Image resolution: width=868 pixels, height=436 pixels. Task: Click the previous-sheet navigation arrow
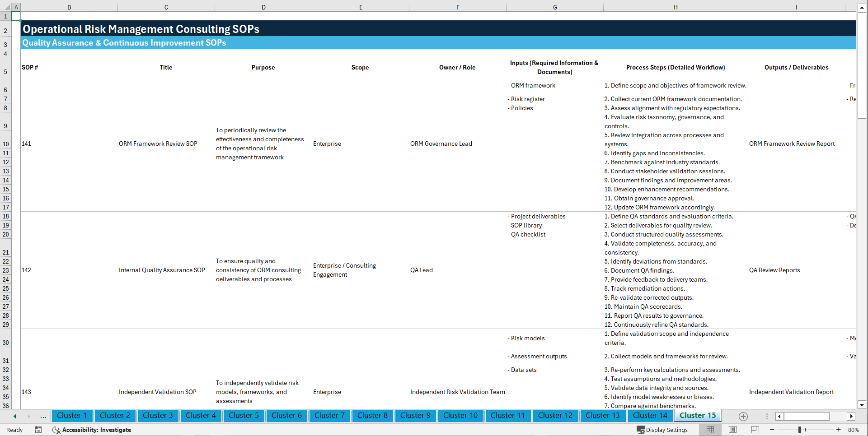pyautogui.click(x=14, y=416)
